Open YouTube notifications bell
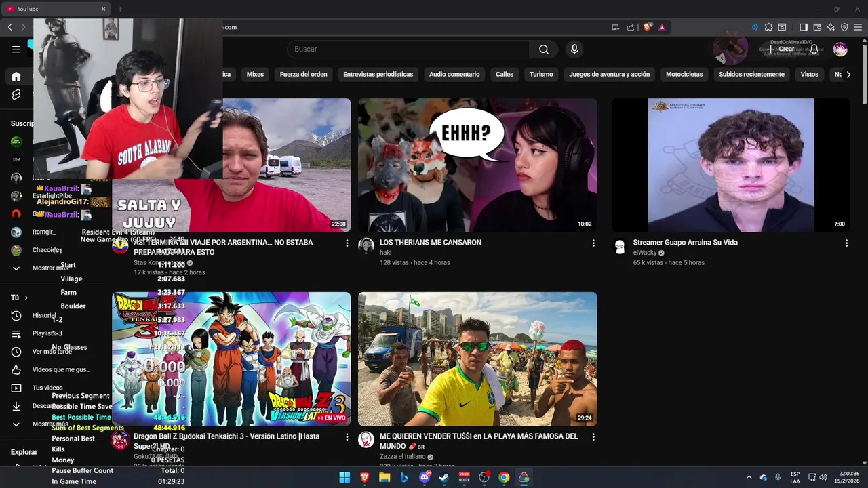The height and width of the screenshot is (488, 868). tap(814, 49)
